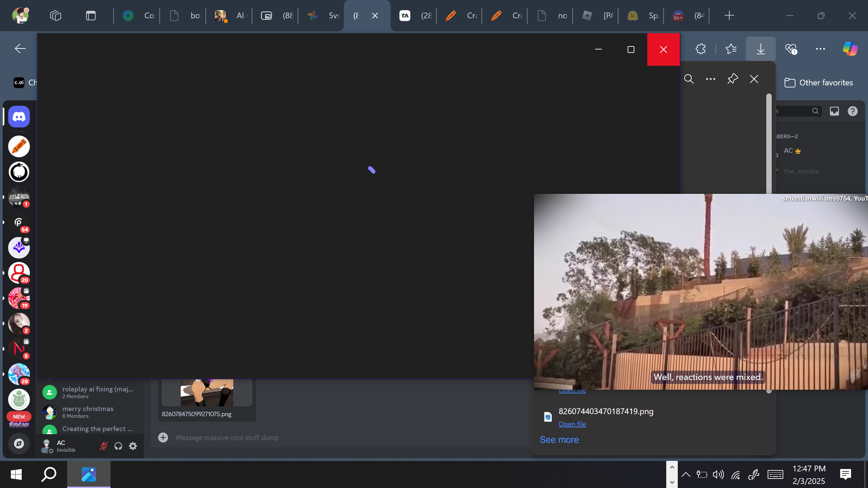The image size is (868, 488).
Task: Open Discord direct messages home icon
Action: coord(19,117)
